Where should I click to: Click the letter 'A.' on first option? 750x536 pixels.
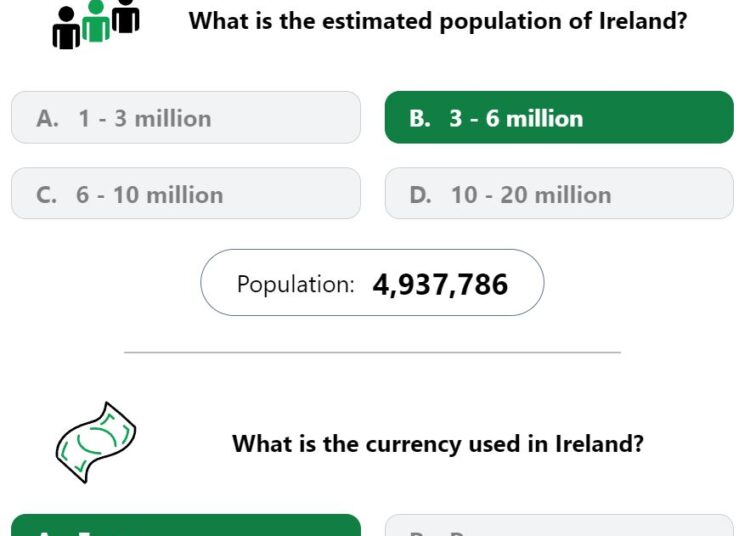[47, 119]
